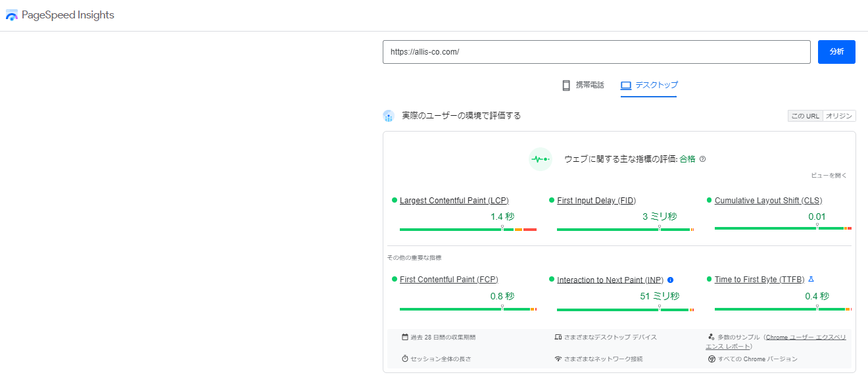Click the wifi icon for network connections

tap(558, 359)
